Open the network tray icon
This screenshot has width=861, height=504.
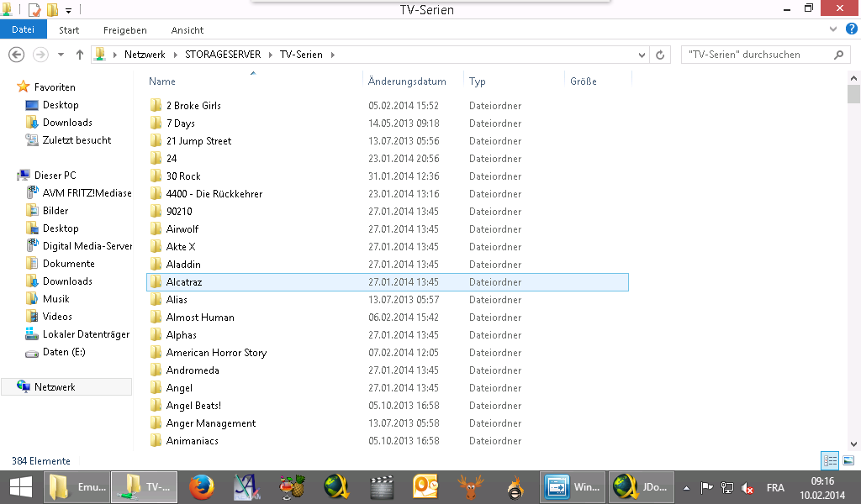tap(727, 487)
